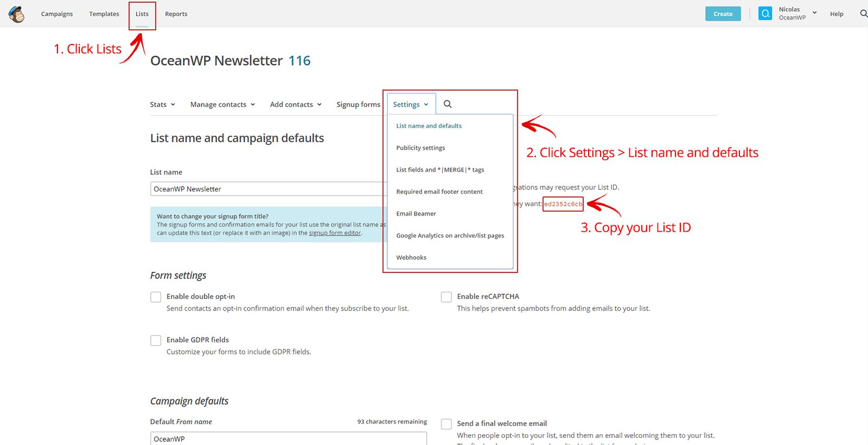Select Google Analytics on archive/list pages
Viewport: 868px width, 445px height.
tap(450, 236)
